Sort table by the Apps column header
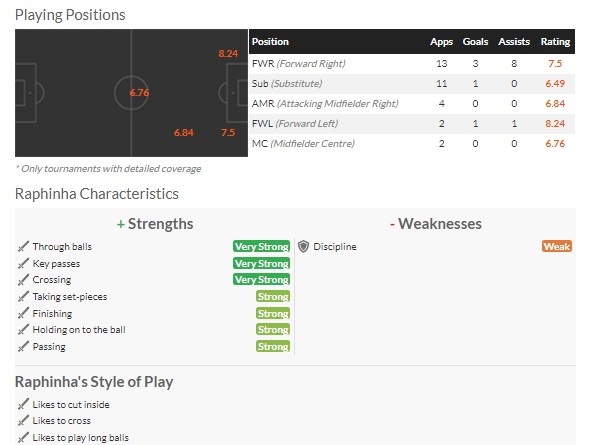The width and height of the screenshot is (600, 445). [441, 42]
